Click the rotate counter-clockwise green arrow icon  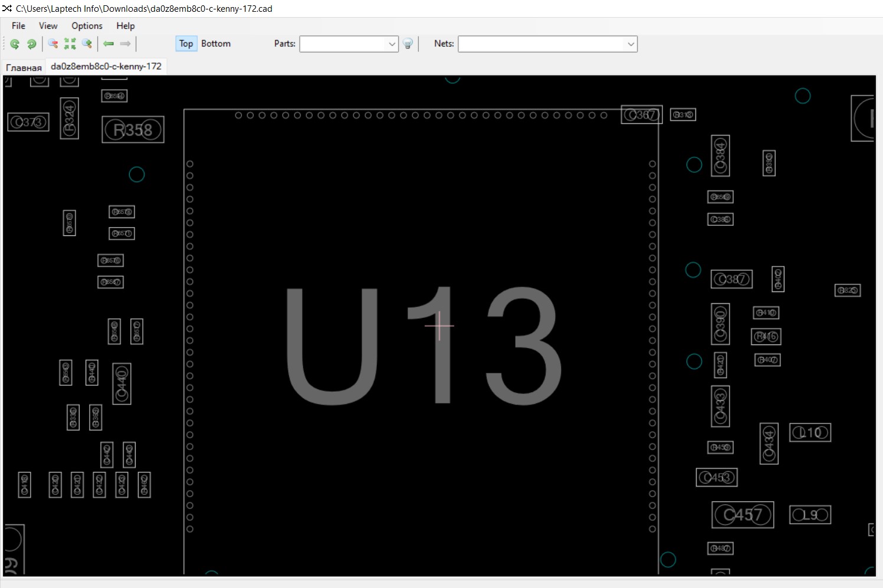point(15,44)
